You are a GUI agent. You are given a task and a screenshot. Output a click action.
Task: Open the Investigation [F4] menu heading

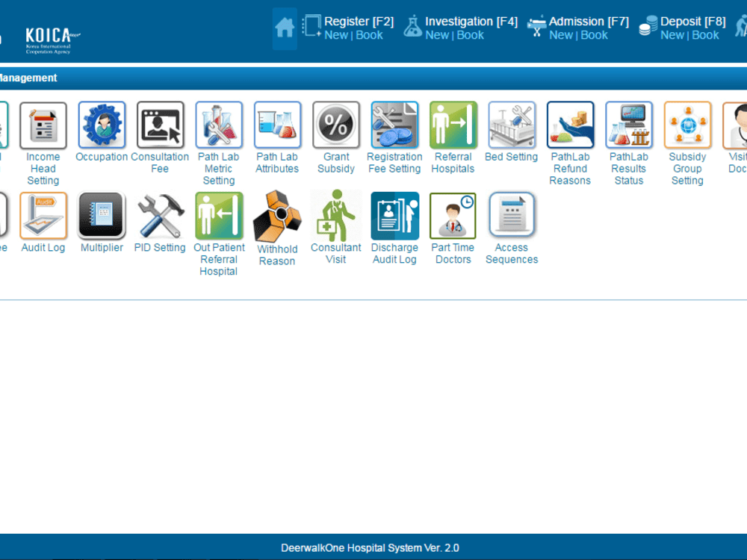471,22
